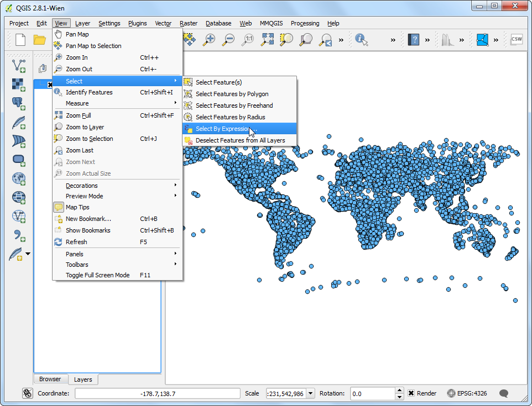Image resolution: width=532 pixels, height=406 pixels.
Task: Click the Open Project folder icon
Action: coord(39,39)
